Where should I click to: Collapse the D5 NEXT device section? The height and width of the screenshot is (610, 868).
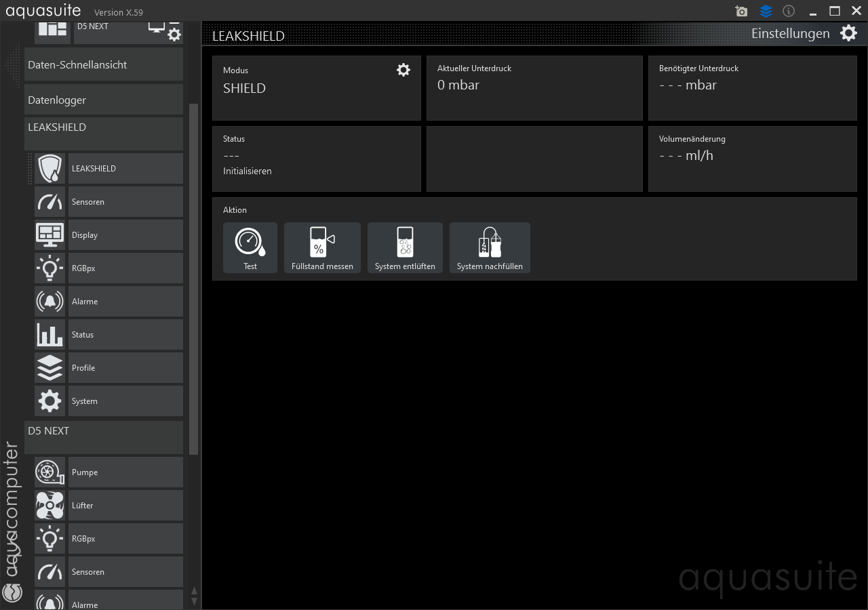pyautogui.click(x=104, y=436)
